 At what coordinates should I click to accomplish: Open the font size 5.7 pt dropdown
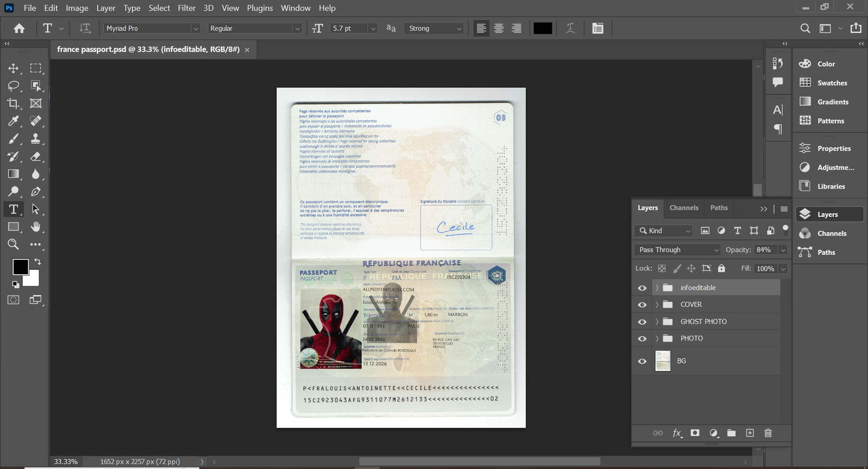click(x=373, y=29)
